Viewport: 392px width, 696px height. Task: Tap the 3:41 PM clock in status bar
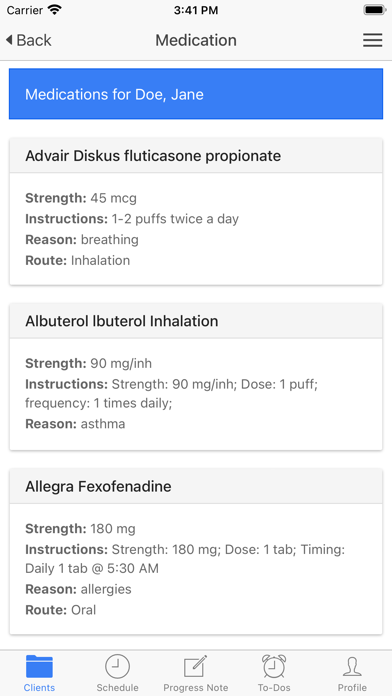coord(196,10)
